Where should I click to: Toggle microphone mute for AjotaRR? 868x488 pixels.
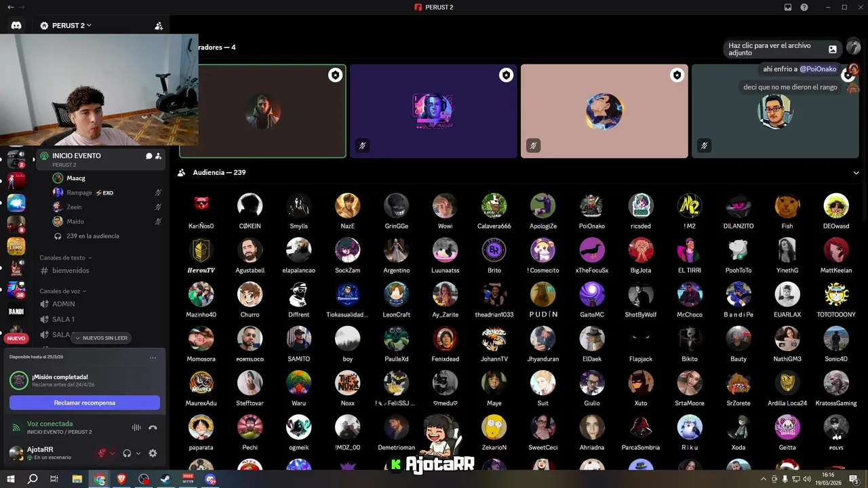(x=102, y=453)
